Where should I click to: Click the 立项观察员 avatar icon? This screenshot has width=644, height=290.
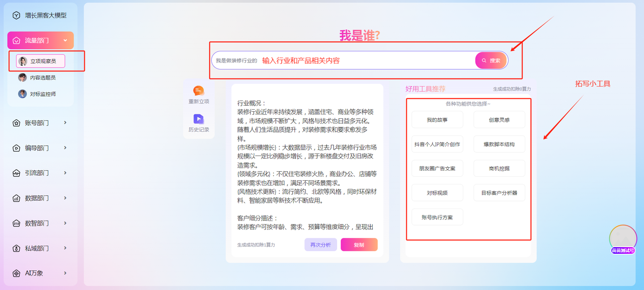tap(23, 61)
